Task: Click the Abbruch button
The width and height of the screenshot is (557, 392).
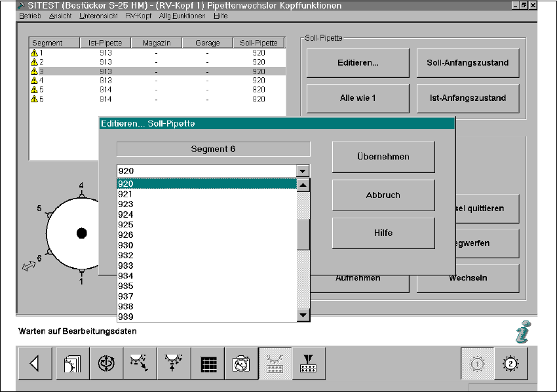Action: pyautogui.click(x=383, y=195)
